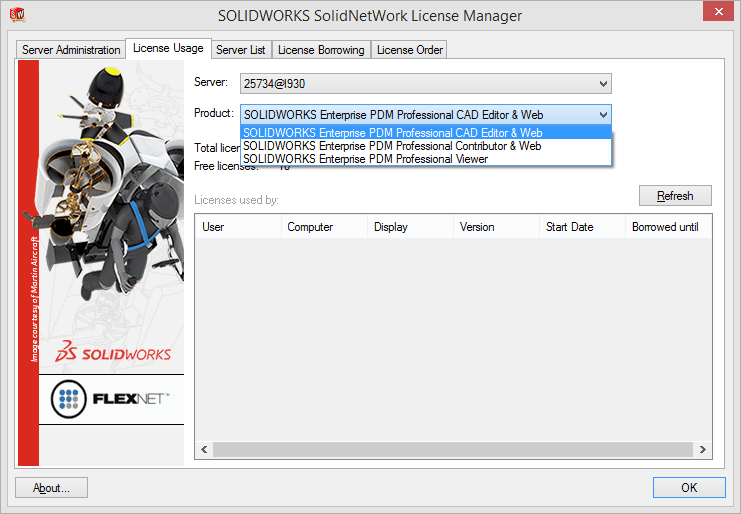
Task: Sort by the User column header
Action: click(239, 227)
